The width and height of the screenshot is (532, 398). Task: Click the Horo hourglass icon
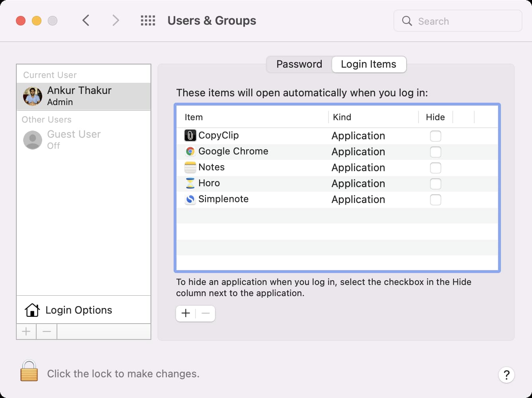190,183
